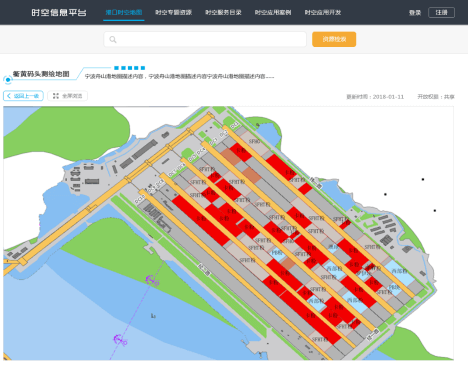Image resolution: width=468 pixels, height=370 pixels.
Task: Go to the 时空服务目录 tab
Action: tap(223, 13)
